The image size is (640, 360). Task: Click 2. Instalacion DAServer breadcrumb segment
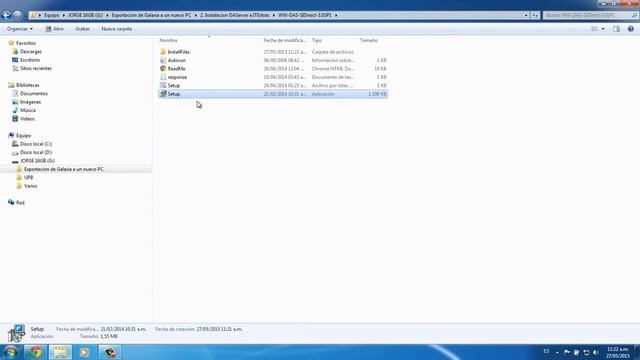coord(235,15)
